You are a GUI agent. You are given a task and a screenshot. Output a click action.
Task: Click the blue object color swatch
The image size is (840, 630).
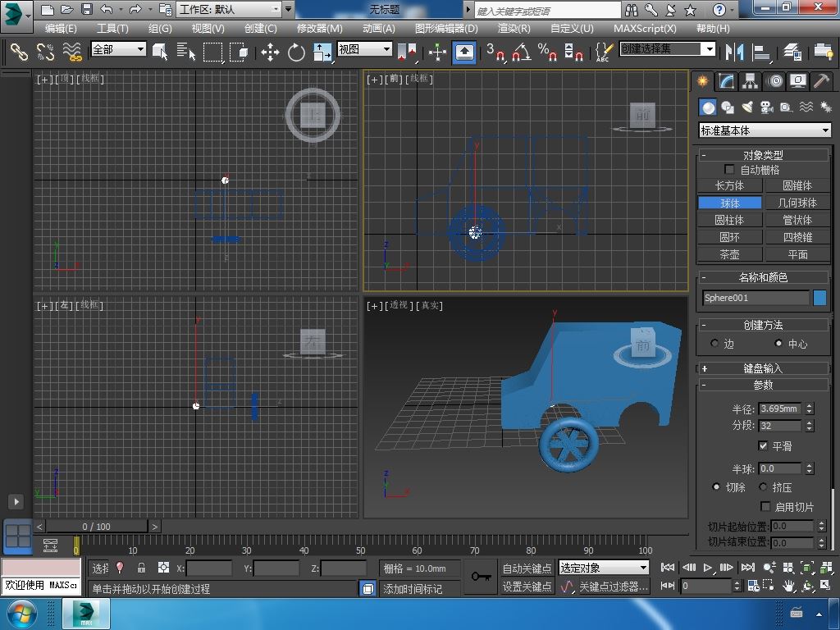point(819,298)
